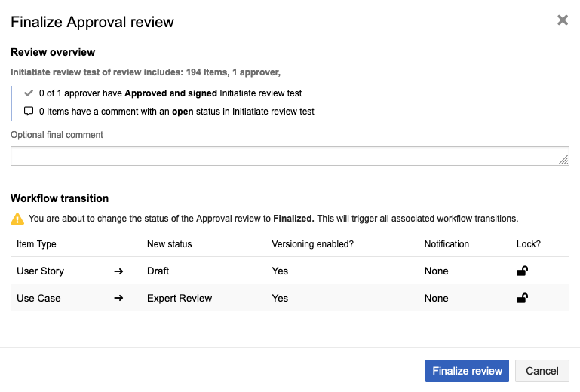Click the approved checkmark icon
The image size is (580, 392).
tap(29, 93)
